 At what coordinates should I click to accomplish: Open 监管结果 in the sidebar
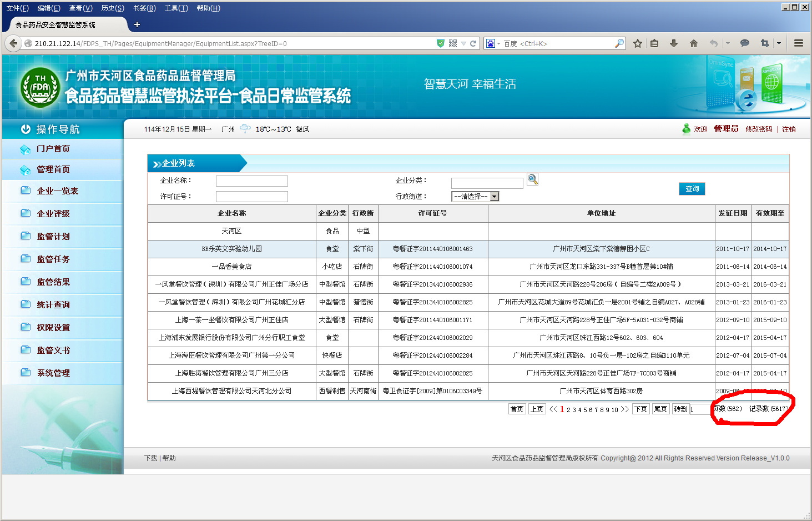click(53, 282)
